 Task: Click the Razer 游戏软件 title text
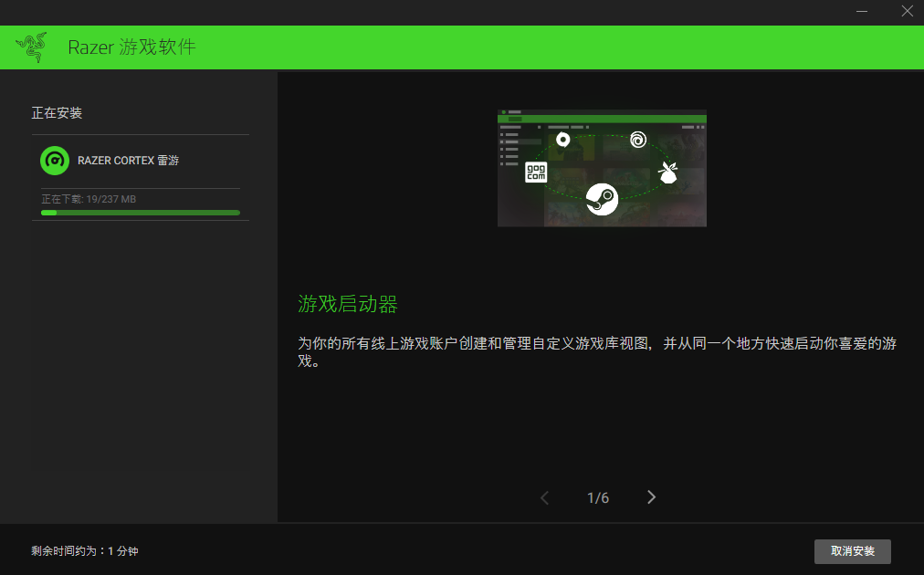tap(131, 47)
